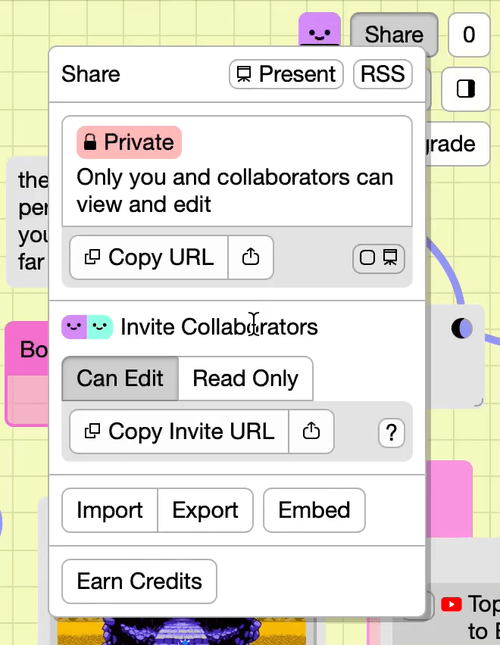The width and height of the screenshot is (500, 645).
Task: Open Present mode
Action: [x=286, y=74]
